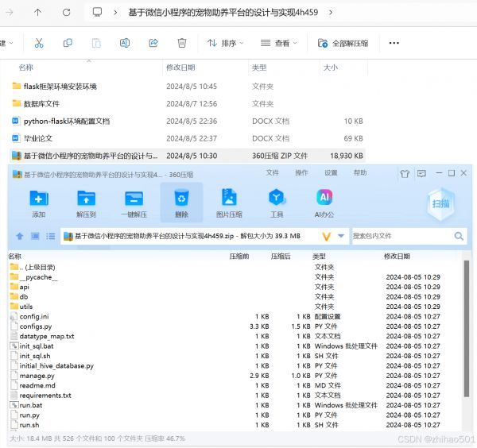The image size is (477, 448).
Task: Select the 360压缩 ZIP file row in Explorer
Action: 188,156
